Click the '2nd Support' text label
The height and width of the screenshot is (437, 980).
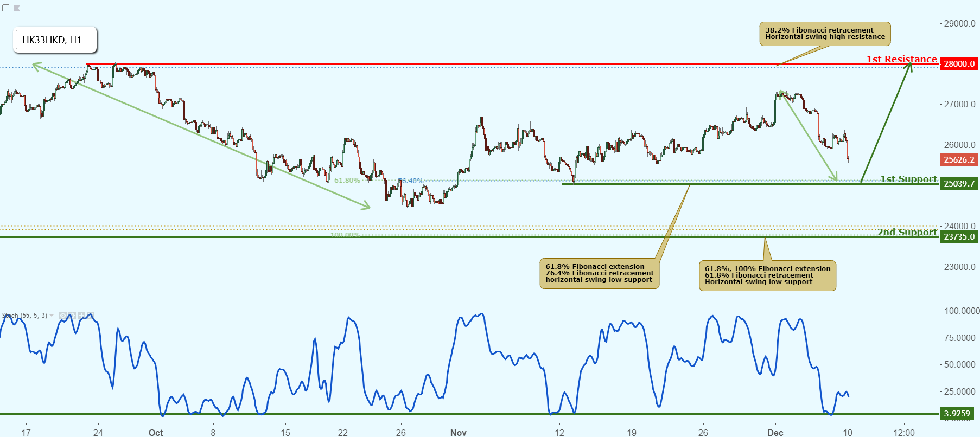(907, 232)
